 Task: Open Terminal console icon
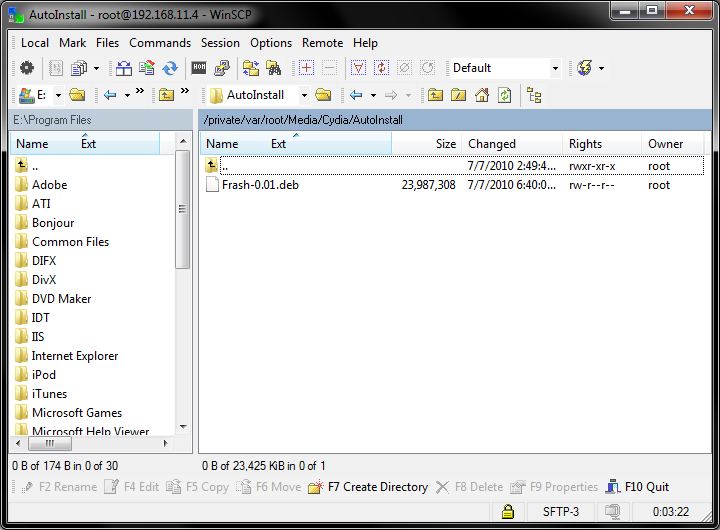click(x=199, y=68)
